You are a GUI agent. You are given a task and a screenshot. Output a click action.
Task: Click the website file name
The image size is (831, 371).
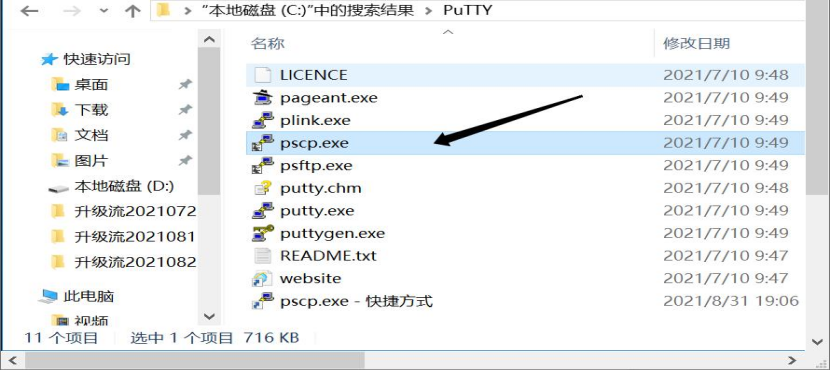tap(311, 279)
